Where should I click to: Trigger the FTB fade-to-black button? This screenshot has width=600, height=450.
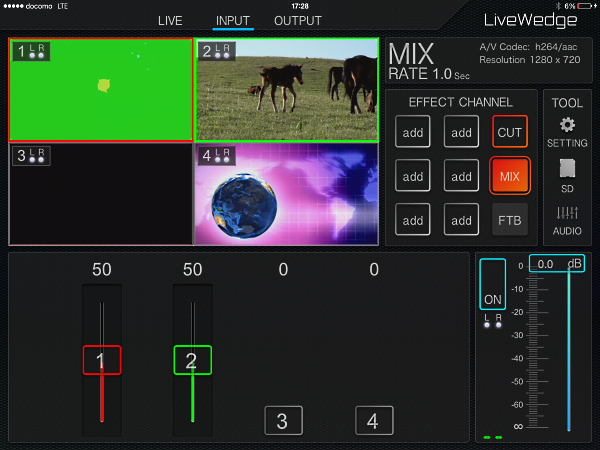(510, 220)
